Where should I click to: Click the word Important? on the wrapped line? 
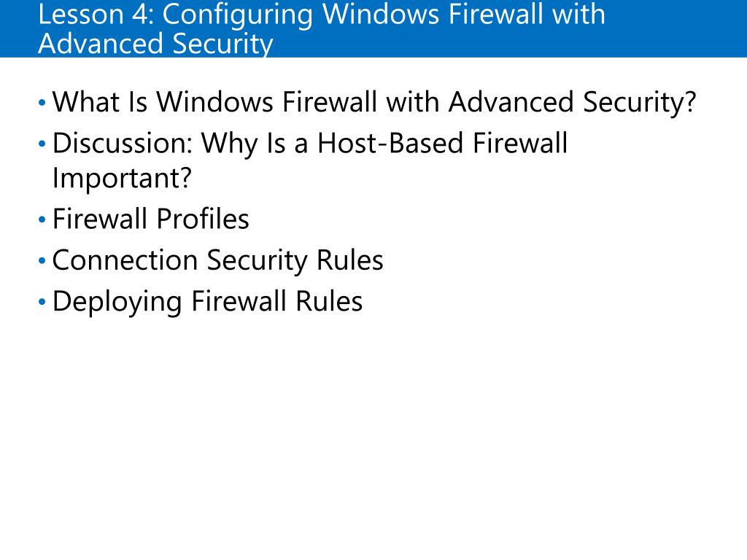point(122,178)
